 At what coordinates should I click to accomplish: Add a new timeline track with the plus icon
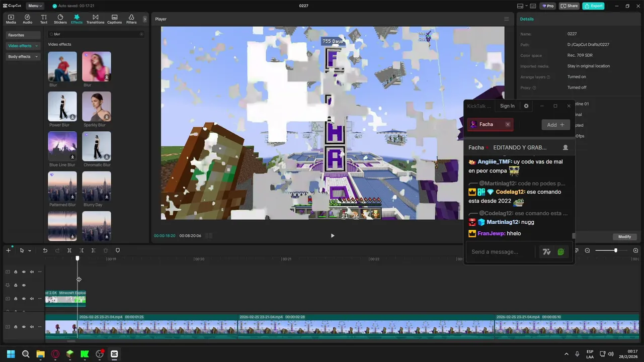click(8, 250)
